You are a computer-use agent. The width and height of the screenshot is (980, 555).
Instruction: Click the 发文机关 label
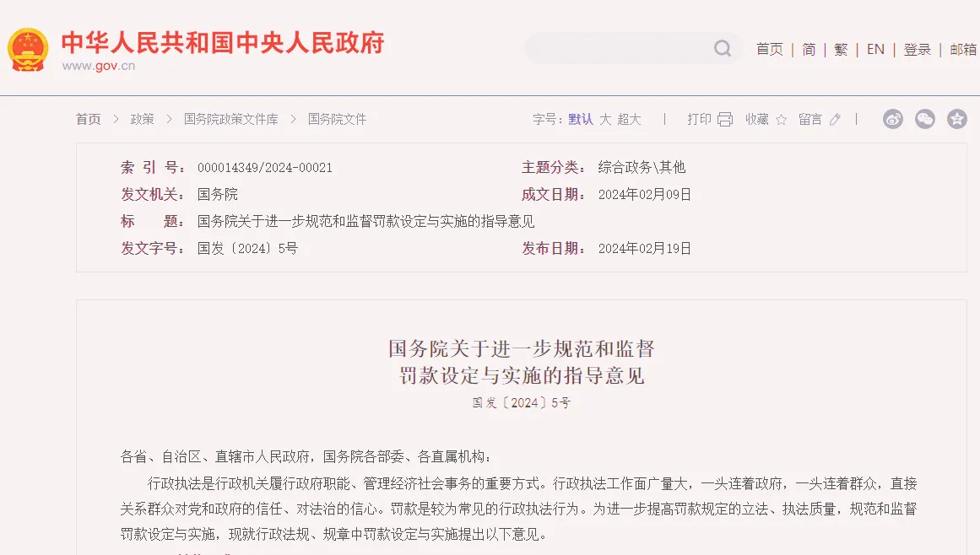[153, 194]
